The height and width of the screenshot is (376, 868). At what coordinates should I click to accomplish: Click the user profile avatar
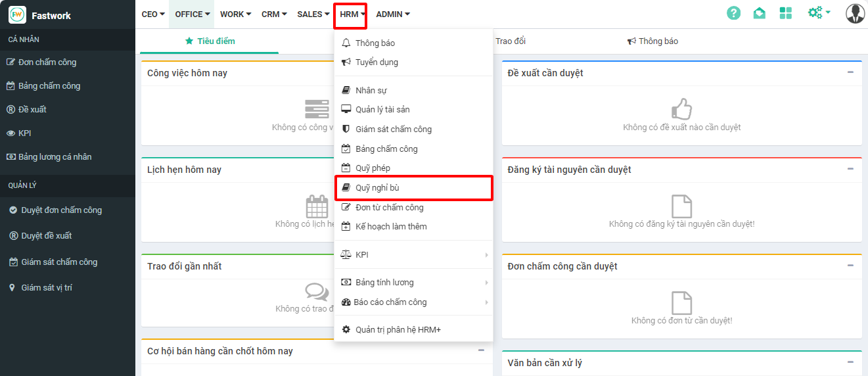coord(855,13)
